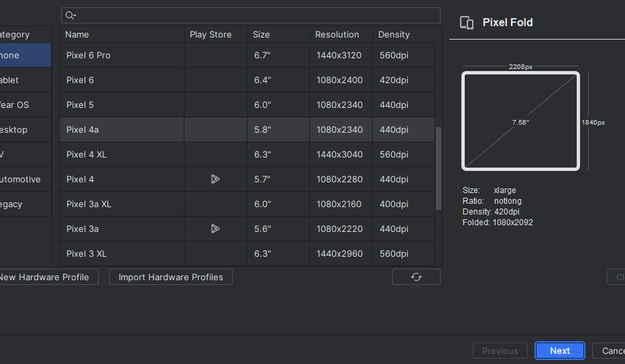625x364 pixels.
Task: Click the refresh hardware profiles icon button
Action: 416,277
